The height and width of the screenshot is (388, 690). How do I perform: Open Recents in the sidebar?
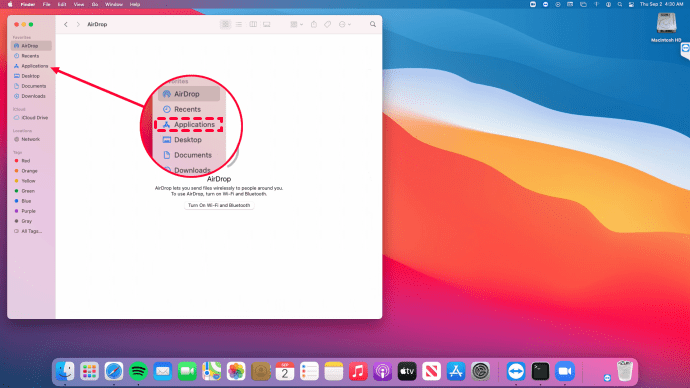[31, 56]
